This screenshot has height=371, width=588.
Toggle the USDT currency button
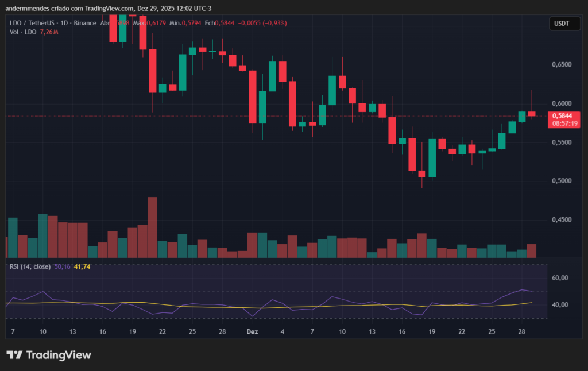click(x=564, y=23)
